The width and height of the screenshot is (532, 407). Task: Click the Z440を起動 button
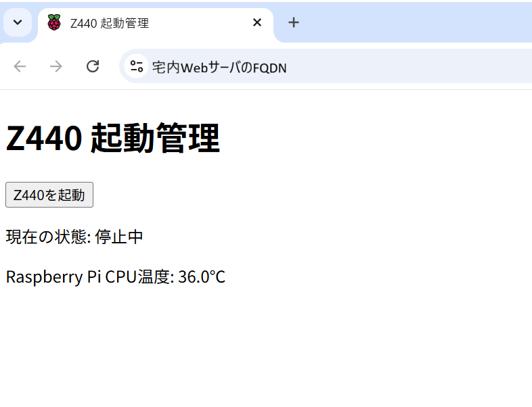coord(49,195)
